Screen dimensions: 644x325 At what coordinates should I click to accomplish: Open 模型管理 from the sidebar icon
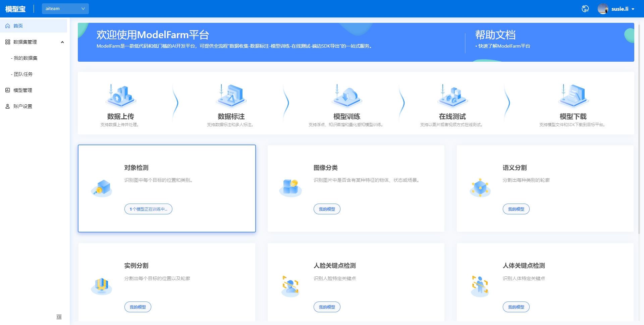(7, 90)
